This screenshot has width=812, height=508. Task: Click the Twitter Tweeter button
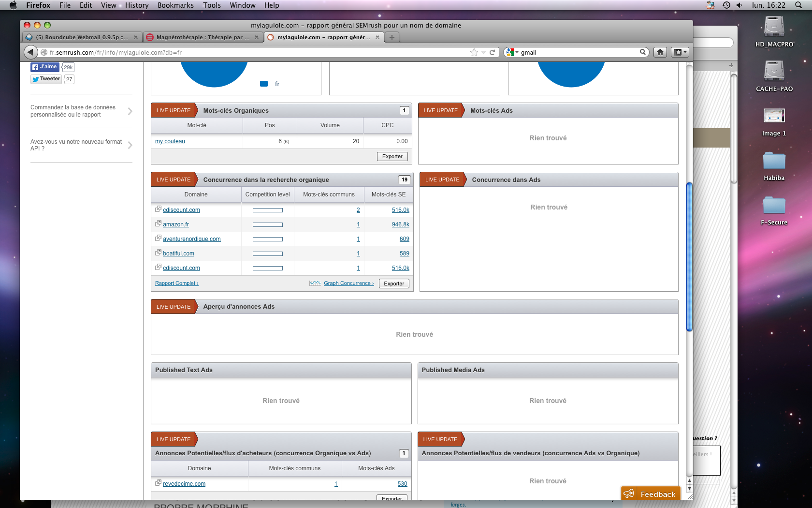(x=46, y=79)
